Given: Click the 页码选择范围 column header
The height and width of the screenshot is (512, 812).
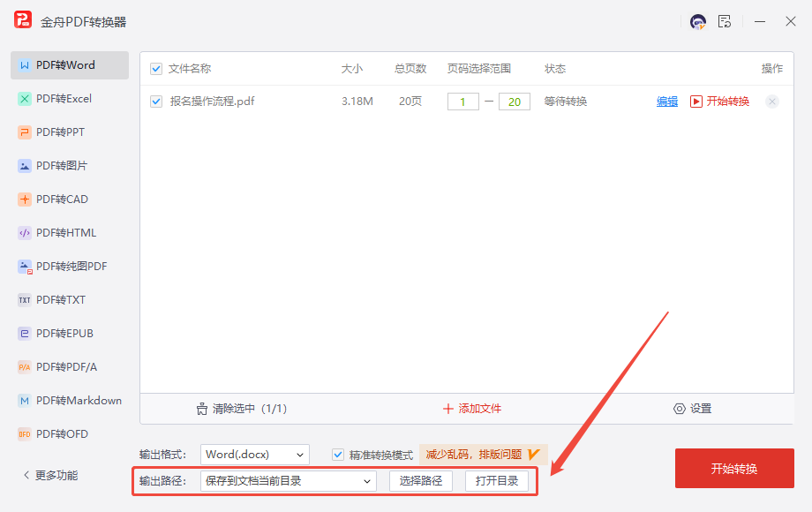Looking at the screenshot, I should click(479, 69).
